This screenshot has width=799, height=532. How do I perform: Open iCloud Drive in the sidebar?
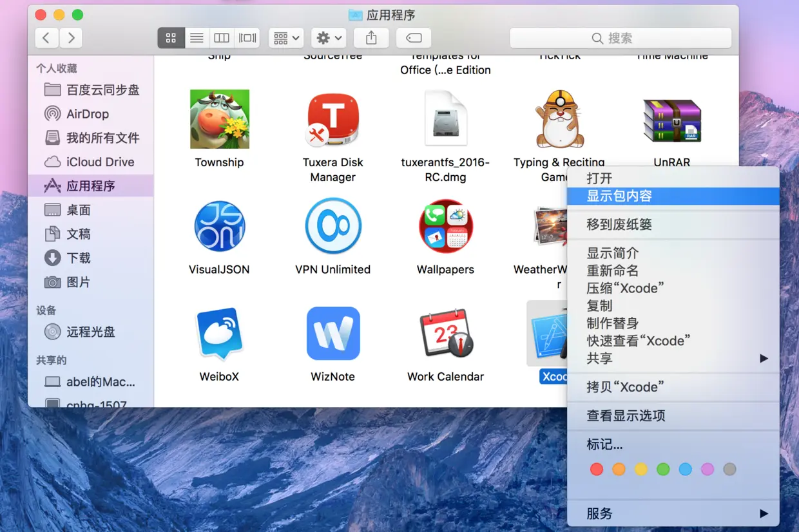click(x=91, y=162)
